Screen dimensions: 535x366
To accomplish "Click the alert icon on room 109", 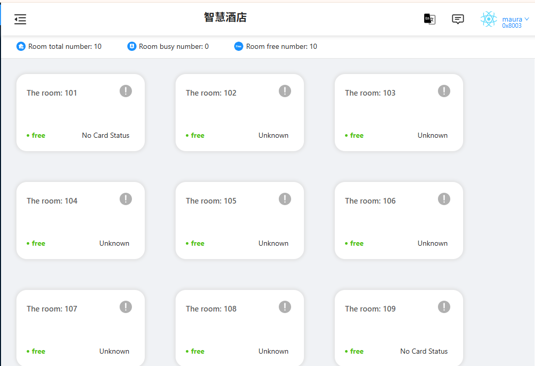I will pos(444,307).
